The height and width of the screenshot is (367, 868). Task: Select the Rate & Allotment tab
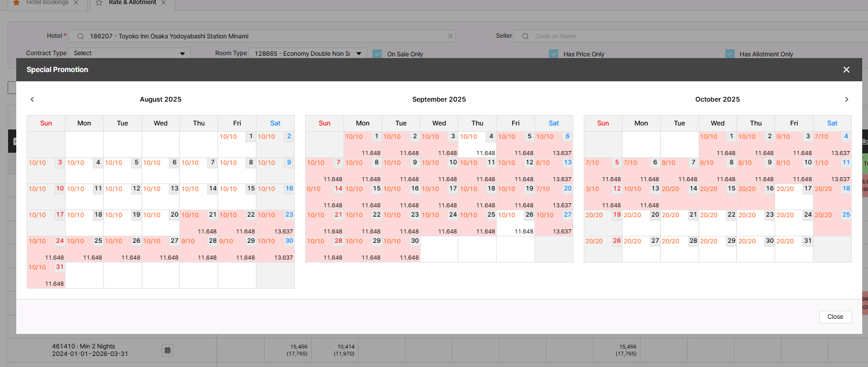click(x=132, y=3)
